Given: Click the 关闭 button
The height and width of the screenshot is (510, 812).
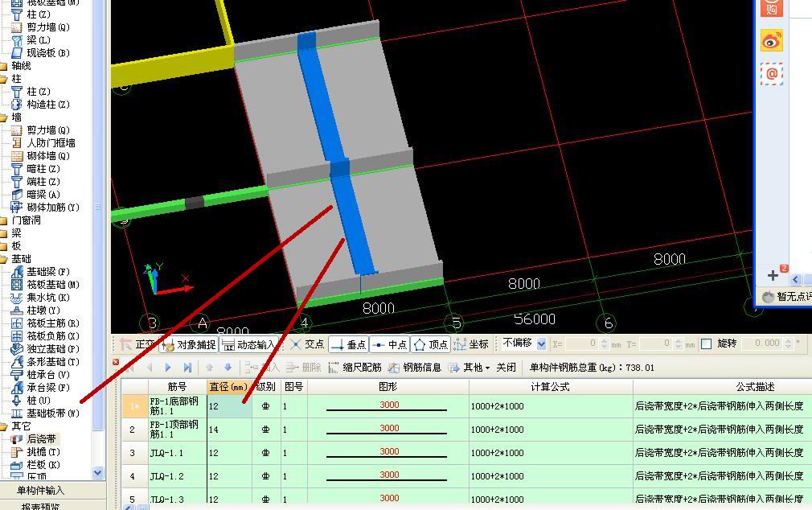Looking at the screenshot, I should (506, 368).
